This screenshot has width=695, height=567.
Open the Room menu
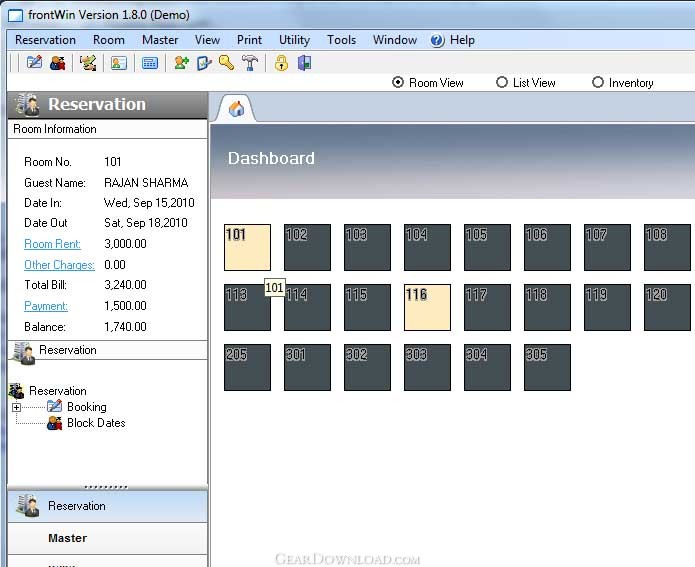pyautogui.click(x=109, y=40)
